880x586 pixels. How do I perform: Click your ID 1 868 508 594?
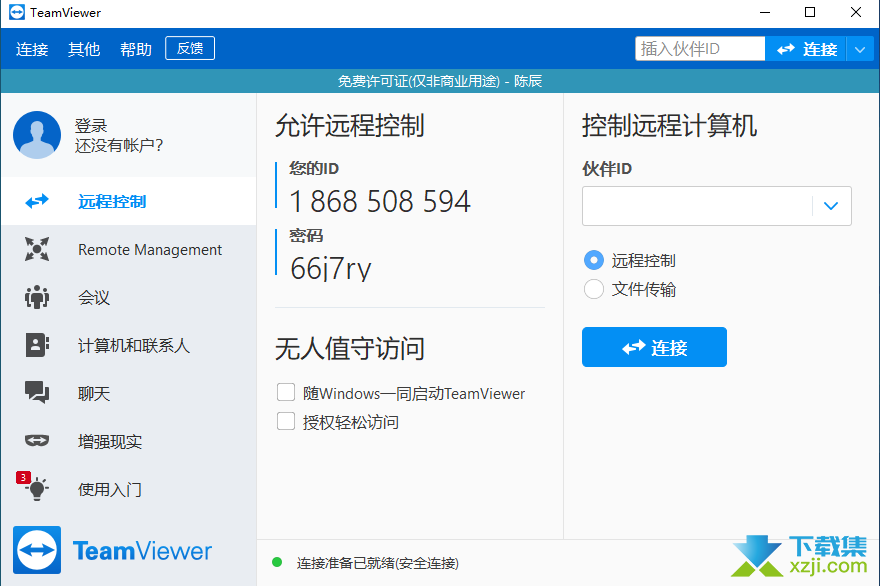380,202
